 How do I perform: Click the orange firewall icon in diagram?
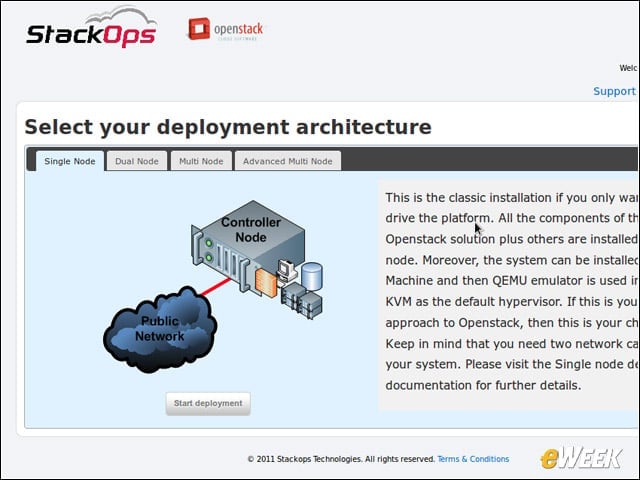click(266, 282)
